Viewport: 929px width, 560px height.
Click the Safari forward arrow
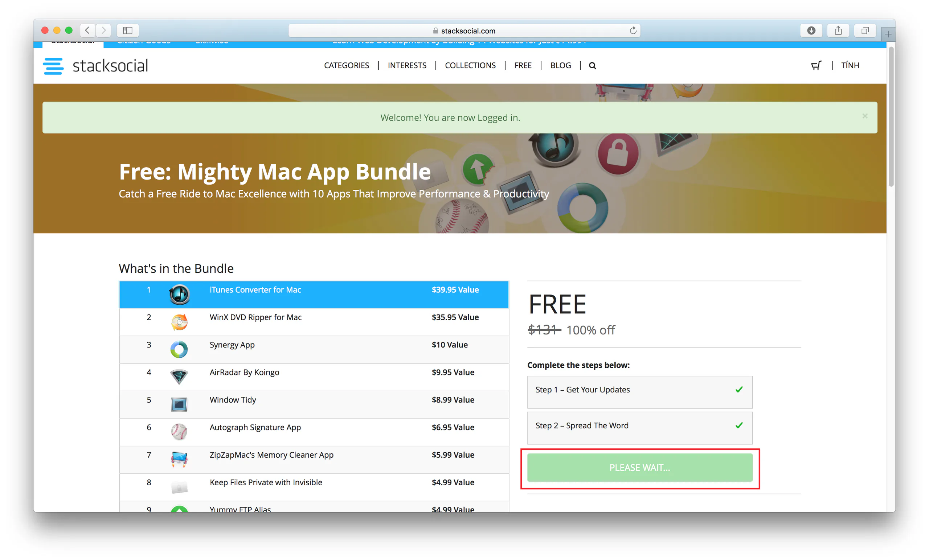[x=103, y=30]
